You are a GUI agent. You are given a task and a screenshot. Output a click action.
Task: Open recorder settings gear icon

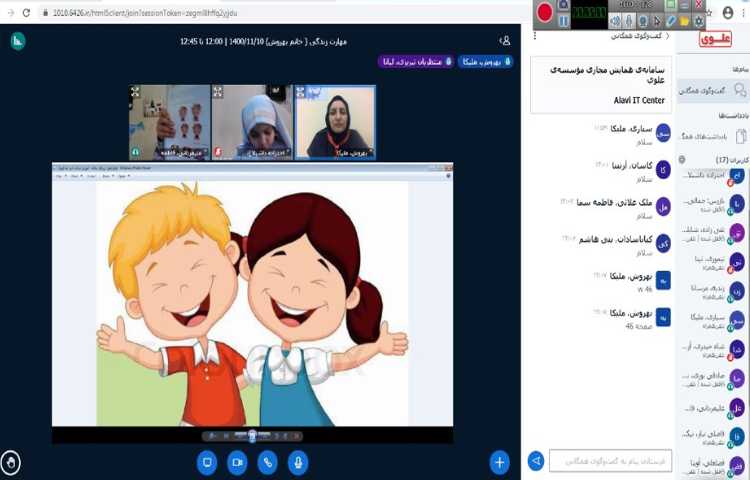699,20
